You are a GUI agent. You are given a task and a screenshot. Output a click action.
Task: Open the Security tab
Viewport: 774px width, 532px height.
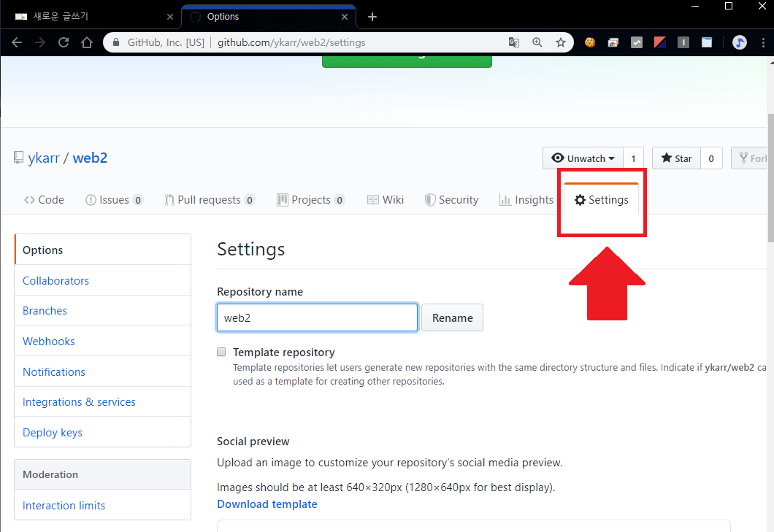coord(452,200)
